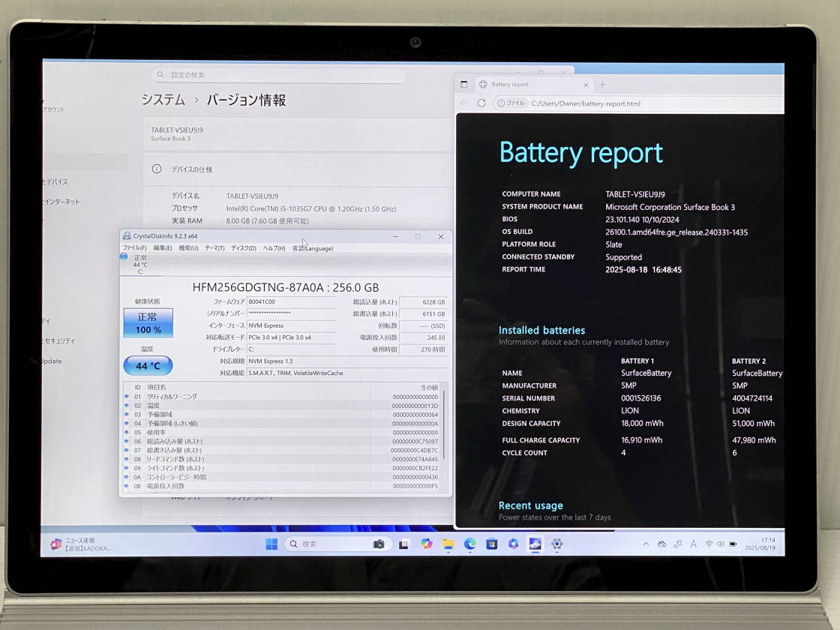Open the テーマ(T) menu in CrystalDiskInfo
The height and width of the screenshot is (630, 840).
pos(214,248)
